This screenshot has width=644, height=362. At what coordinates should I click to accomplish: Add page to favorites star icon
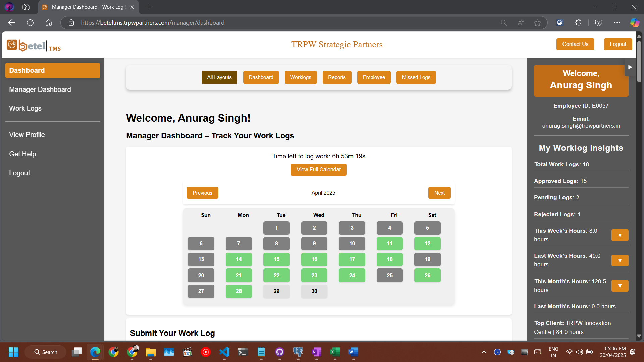tap(537, 23)
